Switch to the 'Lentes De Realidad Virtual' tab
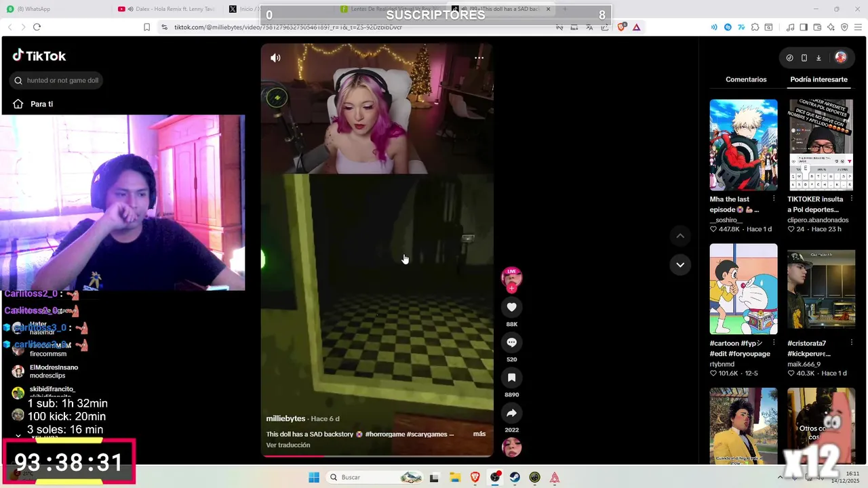 [x=390, y=9]
